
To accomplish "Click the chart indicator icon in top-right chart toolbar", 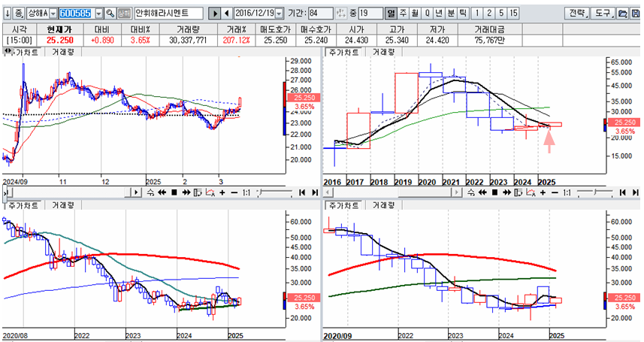I will [531, 192].
